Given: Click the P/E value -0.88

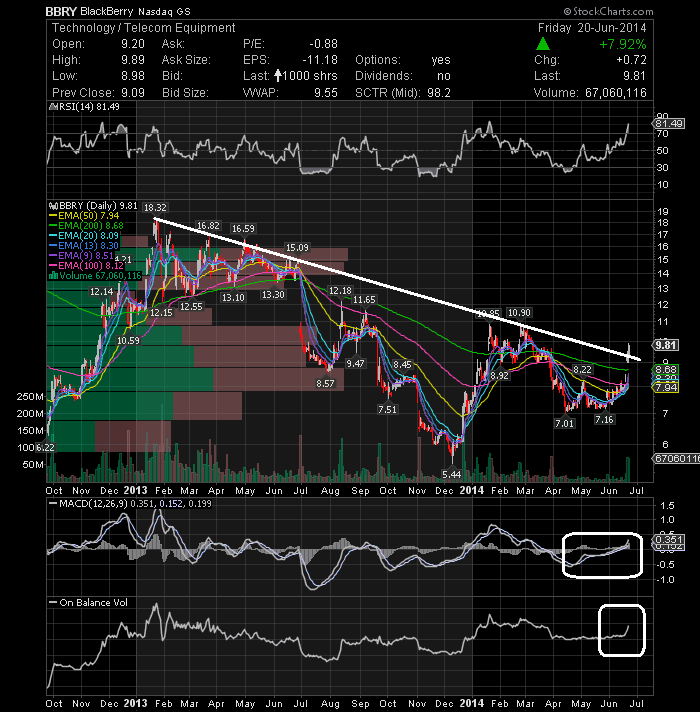Looking at the screenshot, I should coord(323,44).
